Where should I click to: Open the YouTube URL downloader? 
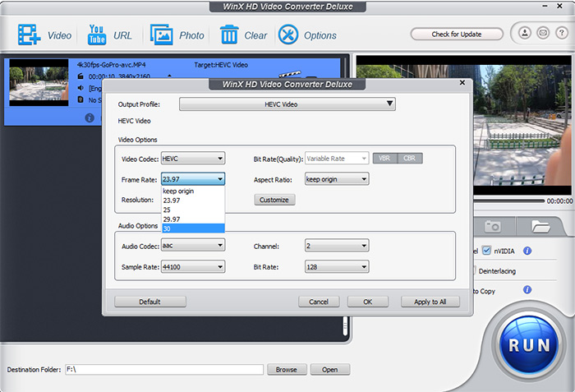click(x=97, y=35)
